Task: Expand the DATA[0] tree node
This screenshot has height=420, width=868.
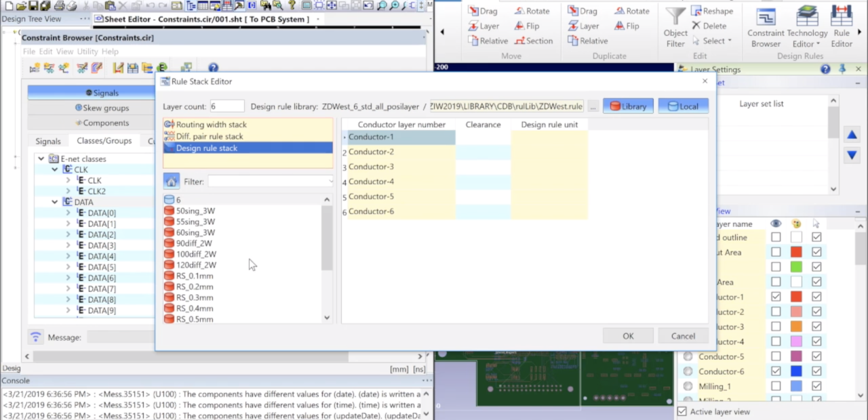Action: click(x=68, y=213)
